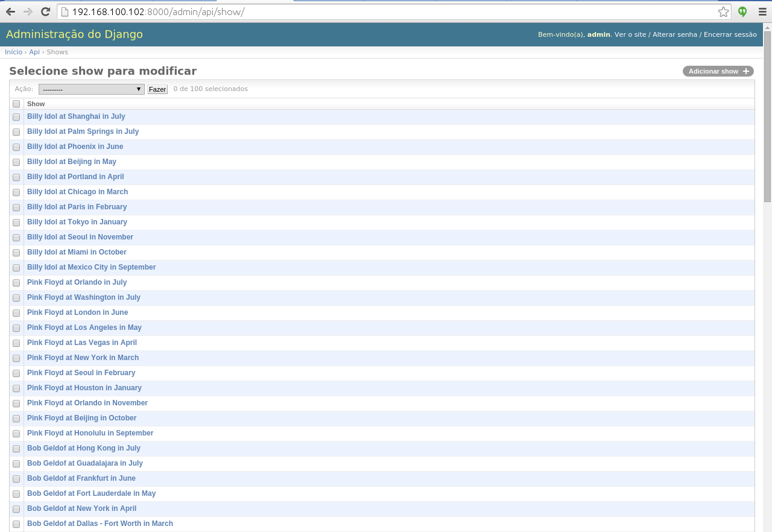The image size is (772, 532).
Task: Check Bob Geldof at Hong Kong row
Action: point(16,449)
